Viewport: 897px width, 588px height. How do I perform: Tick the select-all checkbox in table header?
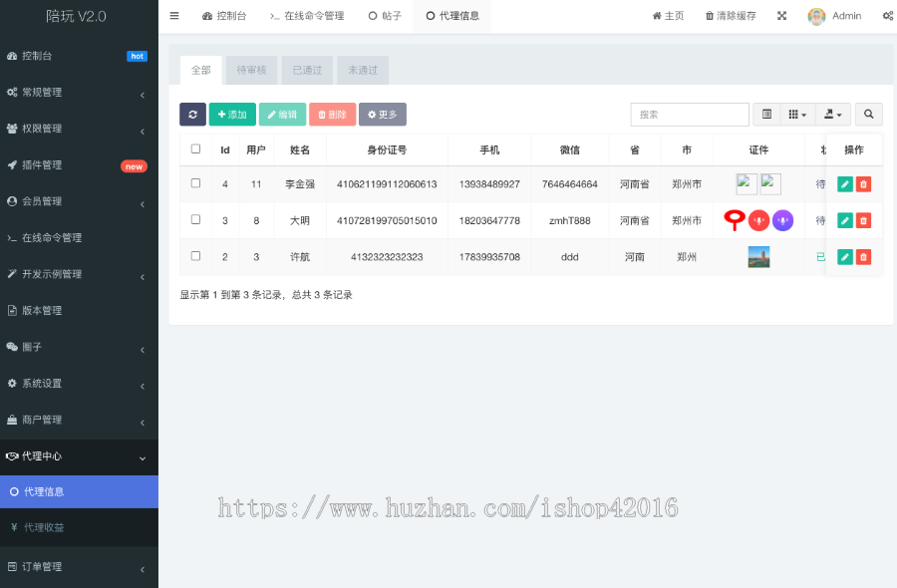pos(195,148)
